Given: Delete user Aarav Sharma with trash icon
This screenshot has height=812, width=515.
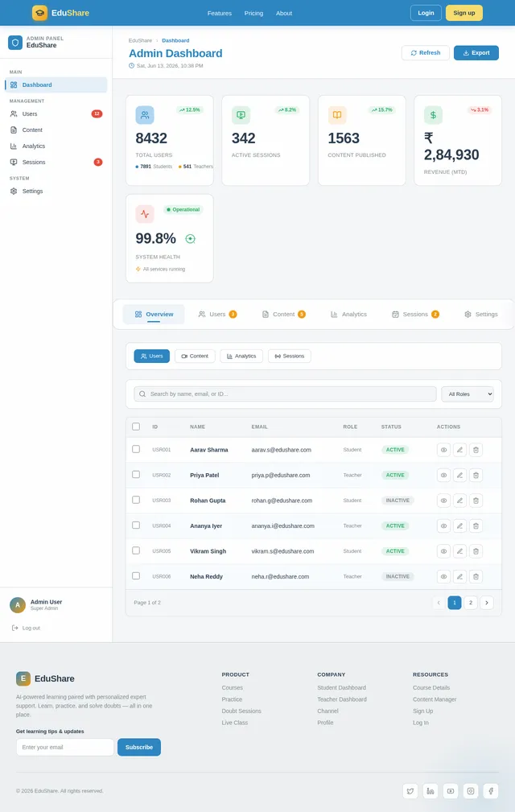Looking at the screenshot, I should 476,450.
